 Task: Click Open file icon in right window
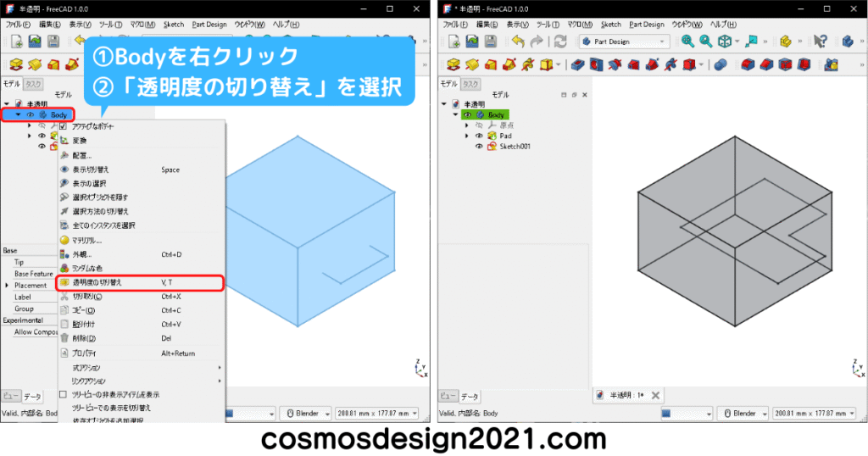click(x=472, y=42)
